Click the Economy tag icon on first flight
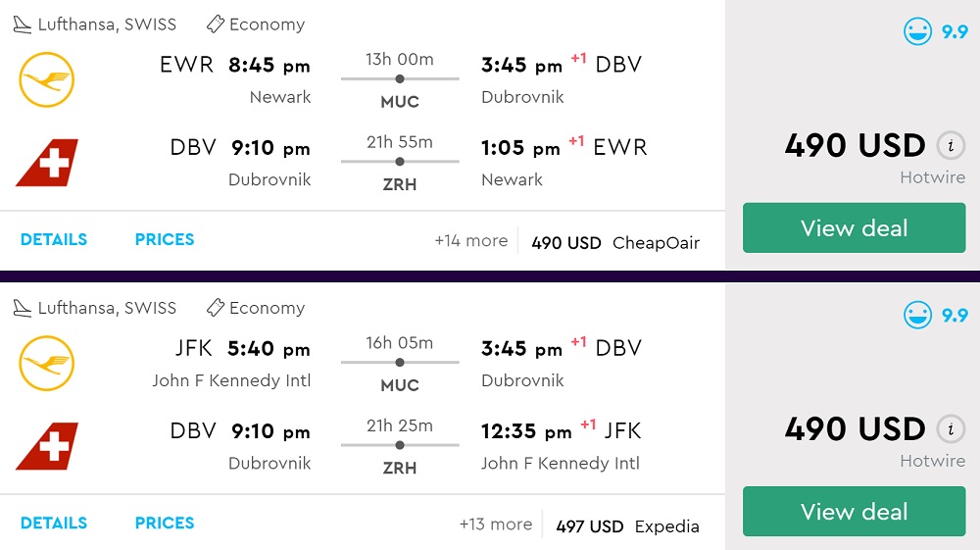This screenshot has height=550, width=980. click(216, 25)
